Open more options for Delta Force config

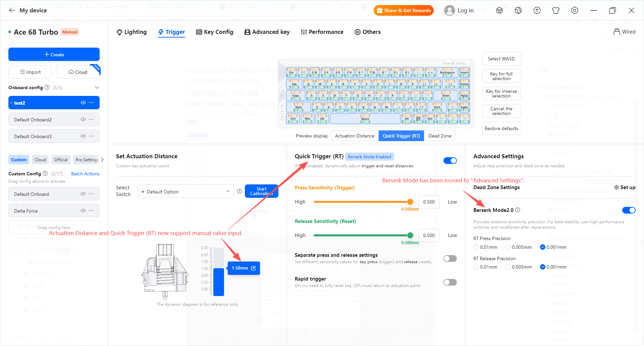click(91, 211)
